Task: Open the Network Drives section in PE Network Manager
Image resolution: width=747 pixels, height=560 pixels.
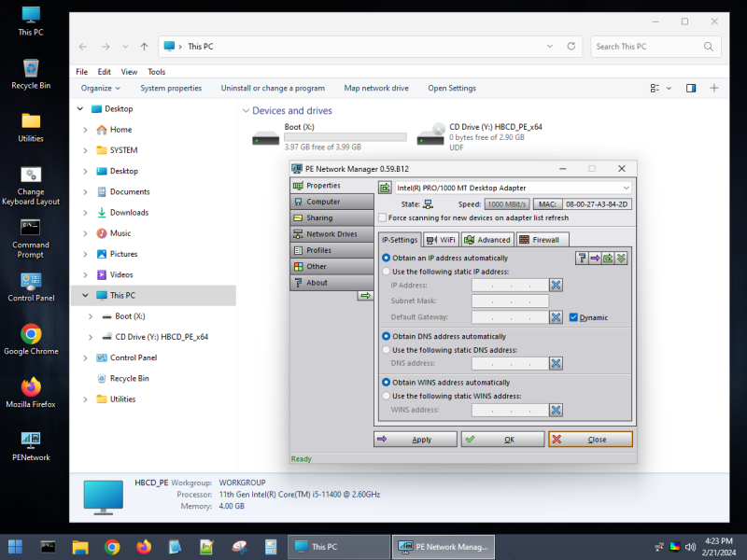Action: pyautogui.click(x=332, y=234)
